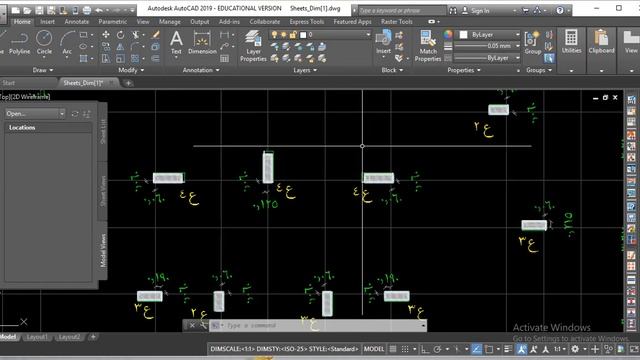Switch to the Annotate ribbon tab
The image size is (640, 360).
(76, 22)
